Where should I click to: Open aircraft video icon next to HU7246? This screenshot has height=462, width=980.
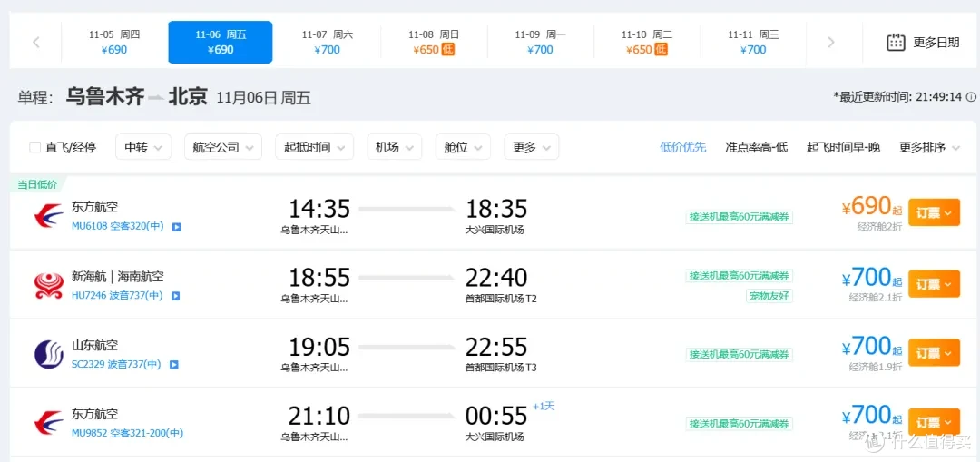click(x=176, y=296)
